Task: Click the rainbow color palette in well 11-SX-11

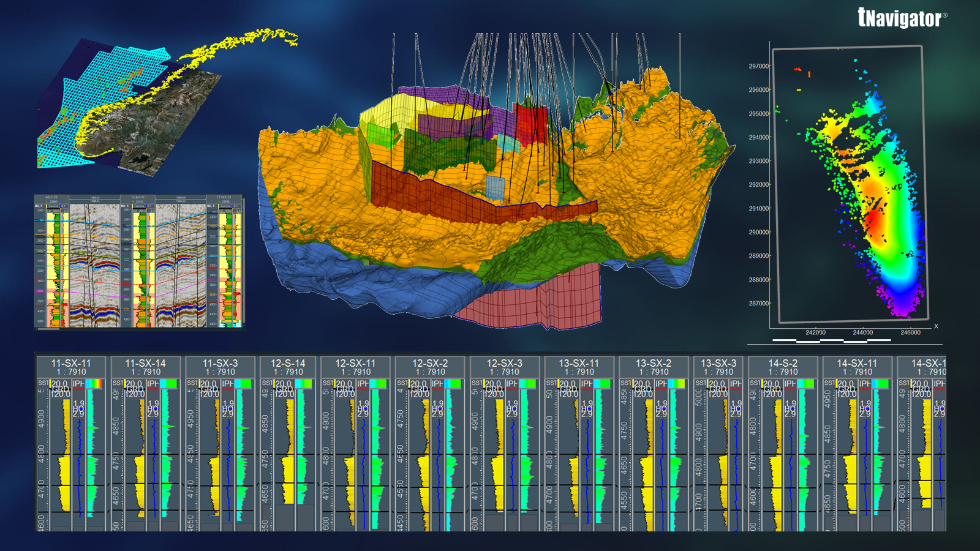Action: [x=94, y=384]
